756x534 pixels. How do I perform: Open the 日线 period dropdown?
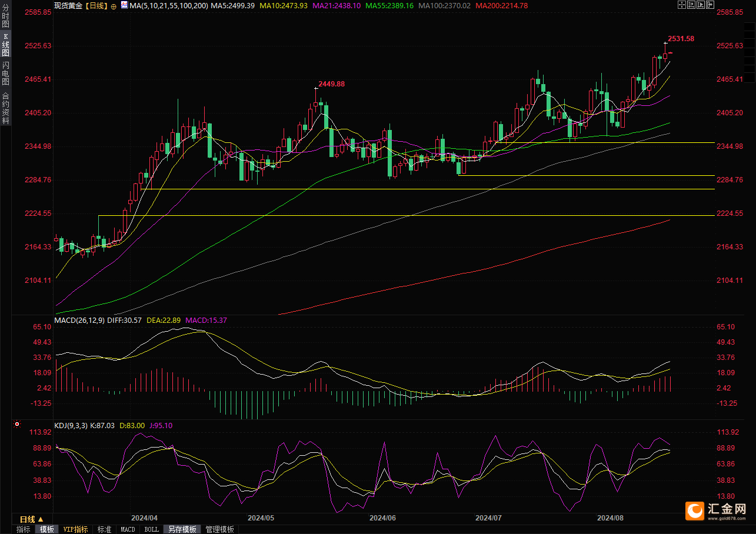[31, 519]
